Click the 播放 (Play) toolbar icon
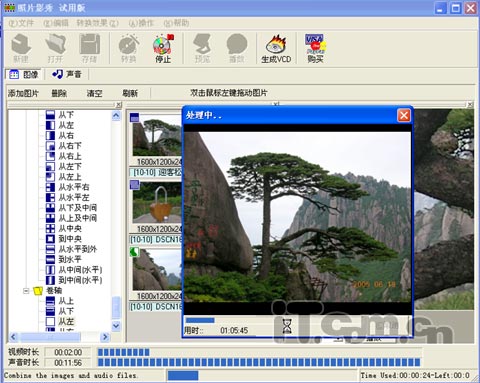The image size is (480, 383). [x=237, y=48]
